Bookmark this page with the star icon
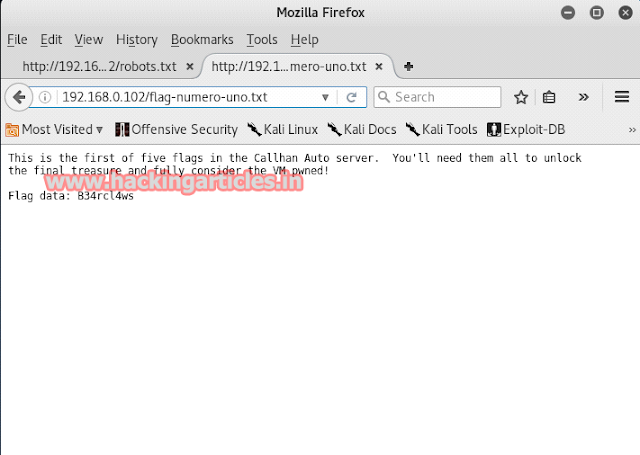The width and height of the screenshot is (640, 455). pos(521,97)
